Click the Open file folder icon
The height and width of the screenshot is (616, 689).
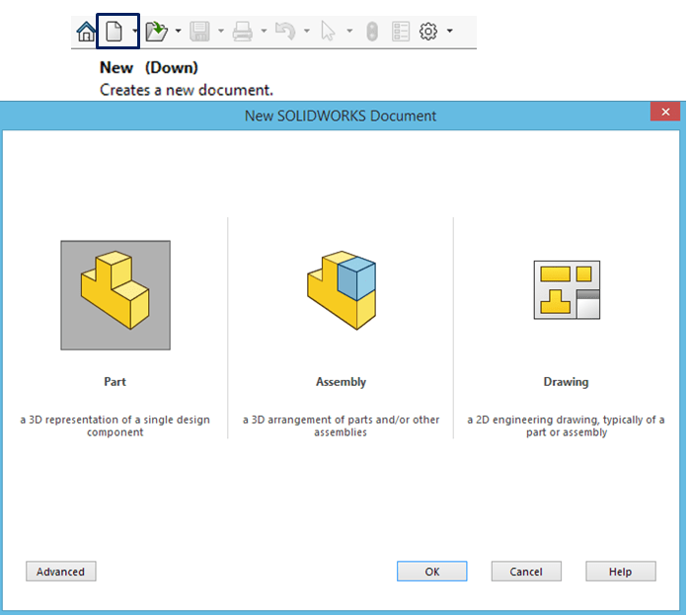(156, 32)
